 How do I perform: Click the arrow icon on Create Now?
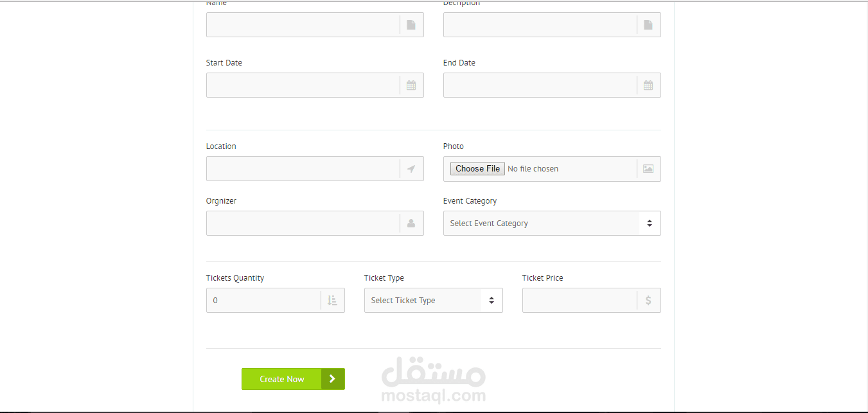332,379
